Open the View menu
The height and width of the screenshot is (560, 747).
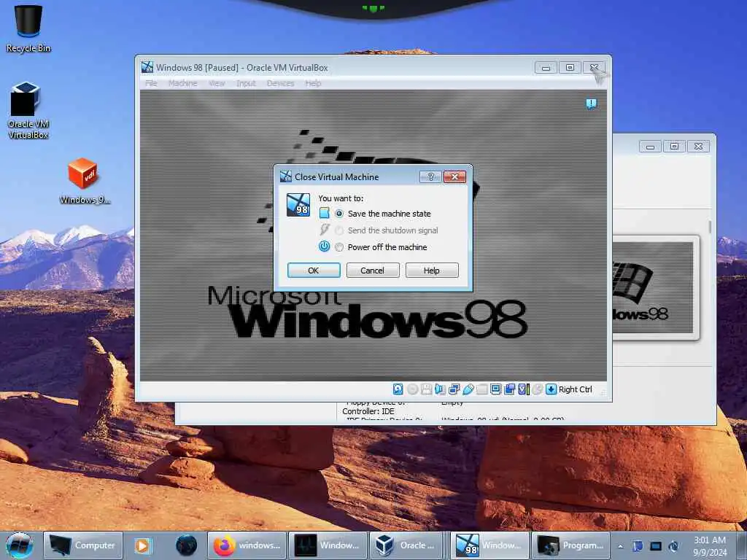(x=216, y=83)
